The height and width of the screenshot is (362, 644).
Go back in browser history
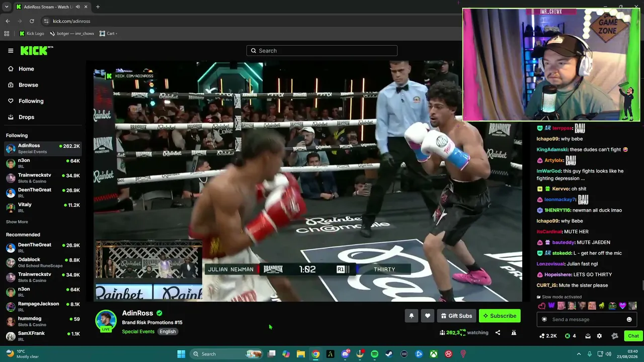[8, 21]
